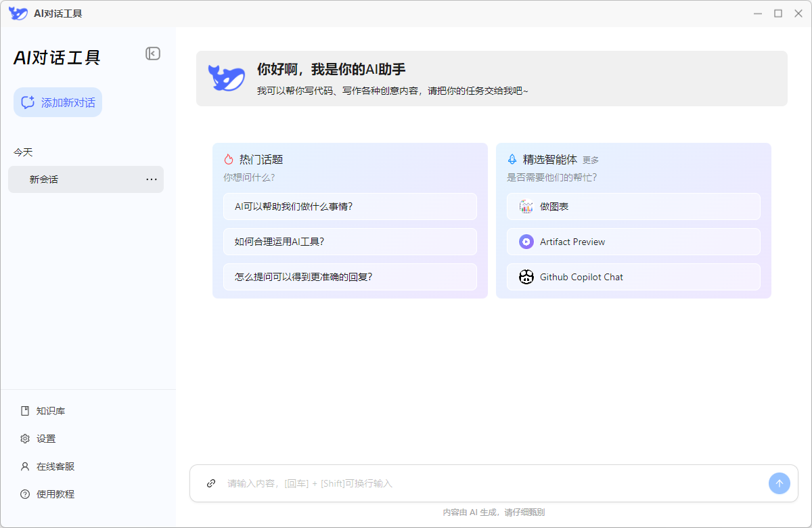
Task: Click the 今天 date group label
Action: (23, 152)
